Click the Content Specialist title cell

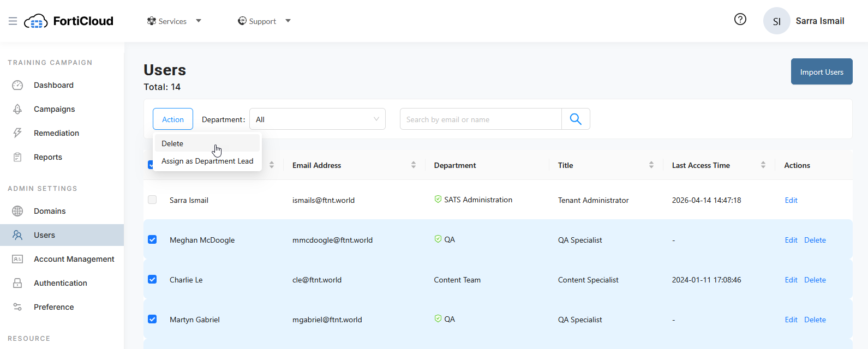tap(588, 280)
